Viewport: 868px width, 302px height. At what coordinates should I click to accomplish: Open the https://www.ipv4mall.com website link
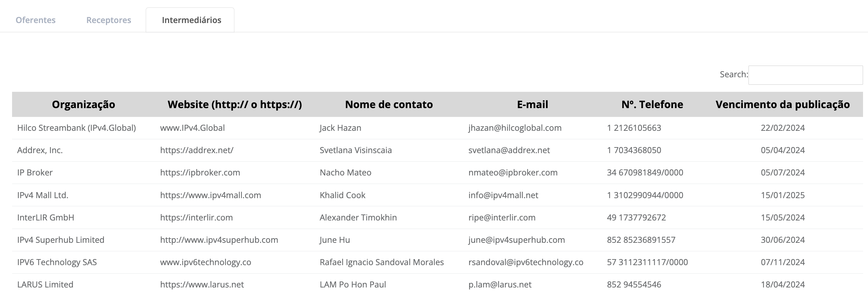[210, 195]
